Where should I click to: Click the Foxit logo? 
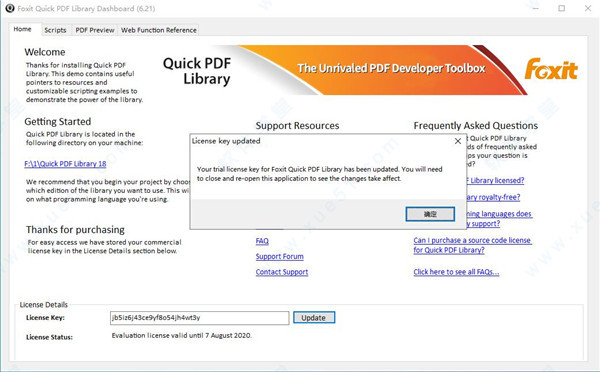pyautogui.click(x=551, y=69)
